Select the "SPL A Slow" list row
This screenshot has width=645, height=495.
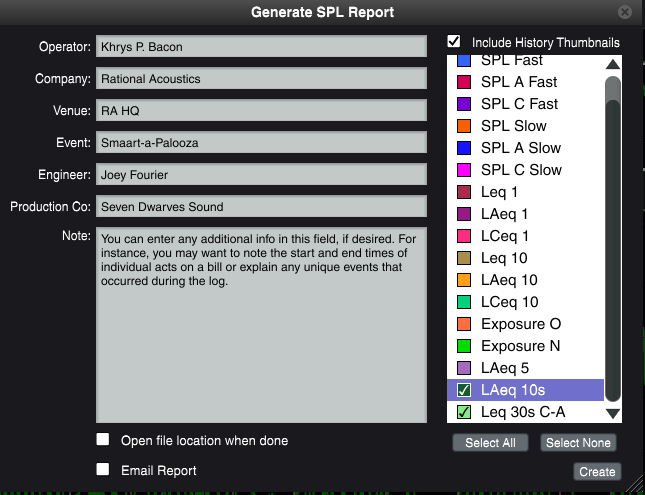pyautogui.click(x=525, y=148)
